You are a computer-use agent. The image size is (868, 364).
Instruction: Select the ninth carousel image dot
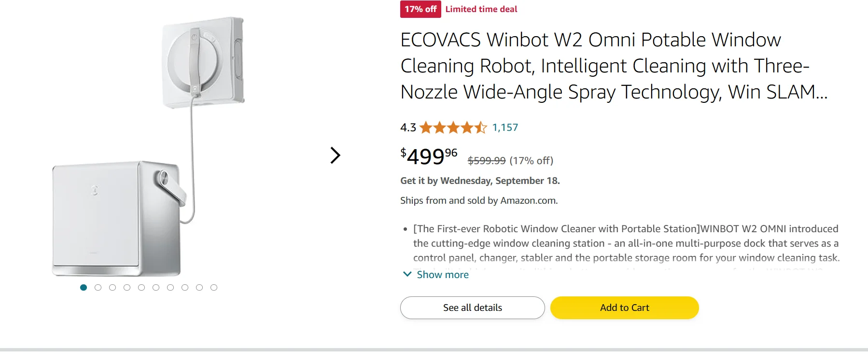pos(199,288)
